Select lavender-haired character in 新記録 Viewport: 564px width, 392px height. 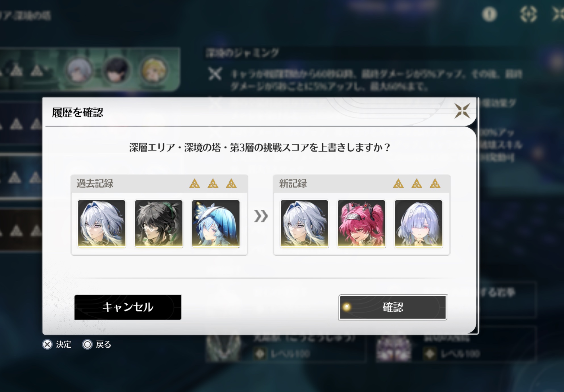click(x=419, y=224)
